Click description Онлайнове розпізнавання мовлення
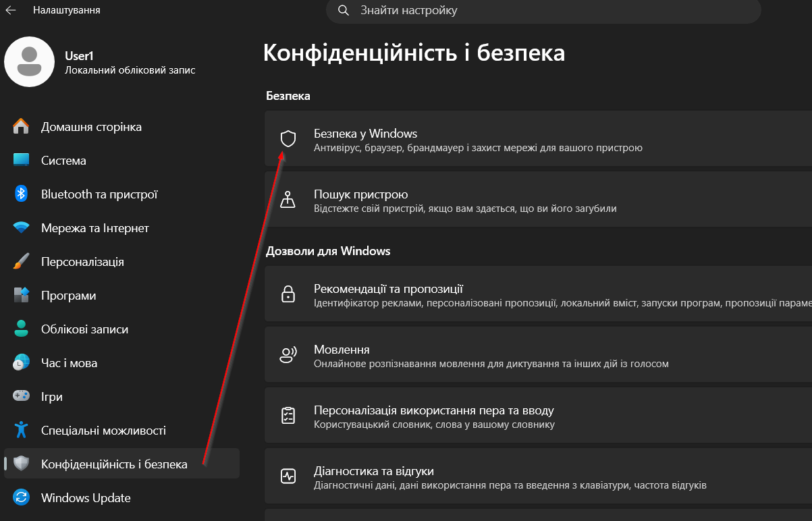 (491, 364)
